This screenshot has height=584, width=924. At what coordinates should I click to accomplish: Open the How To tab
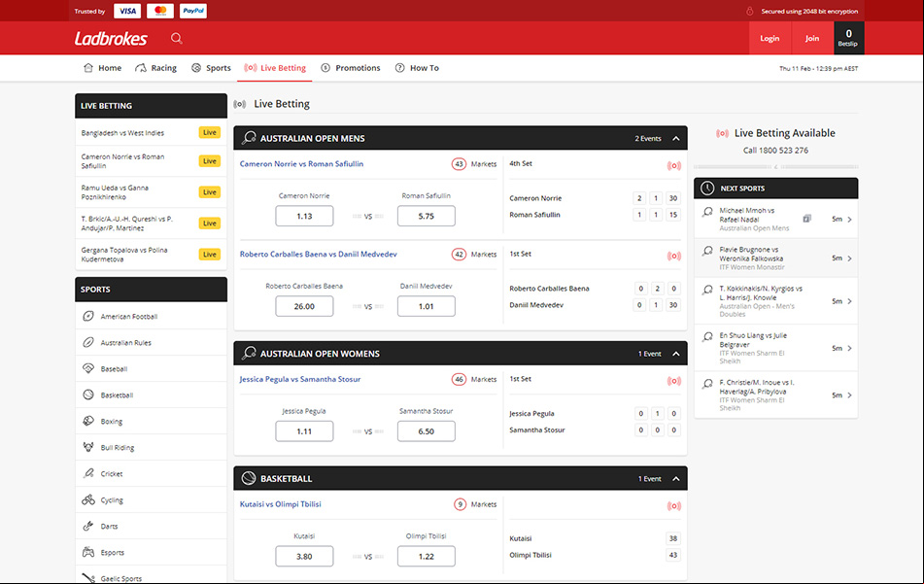coord(417,68)
